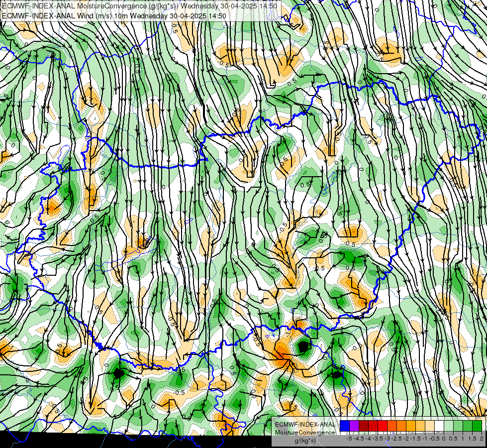This screenshot has width=487, height=448.
Task: Click the 0 value on the legend scale
Action: pos(444,439)
